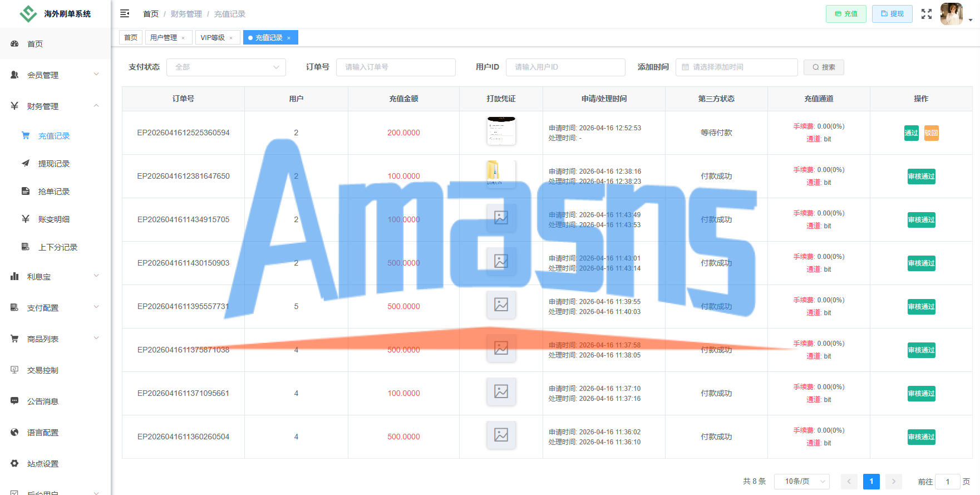Navigate to 首页 in the breadcrumb
The width and height of the screenshot is (980, 495).
[x=151, y=14]
